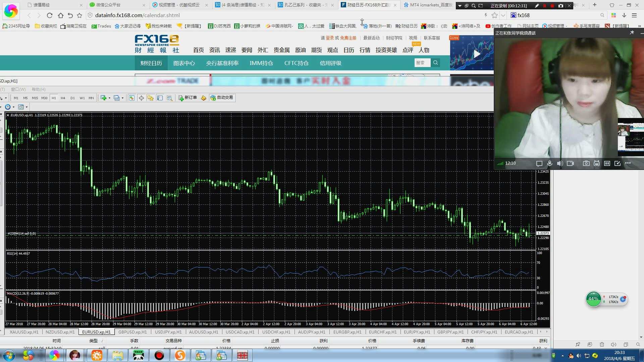644x362 pixels.
Task: Open the templates dropdown arrow
Action: (x=26, y=107)
